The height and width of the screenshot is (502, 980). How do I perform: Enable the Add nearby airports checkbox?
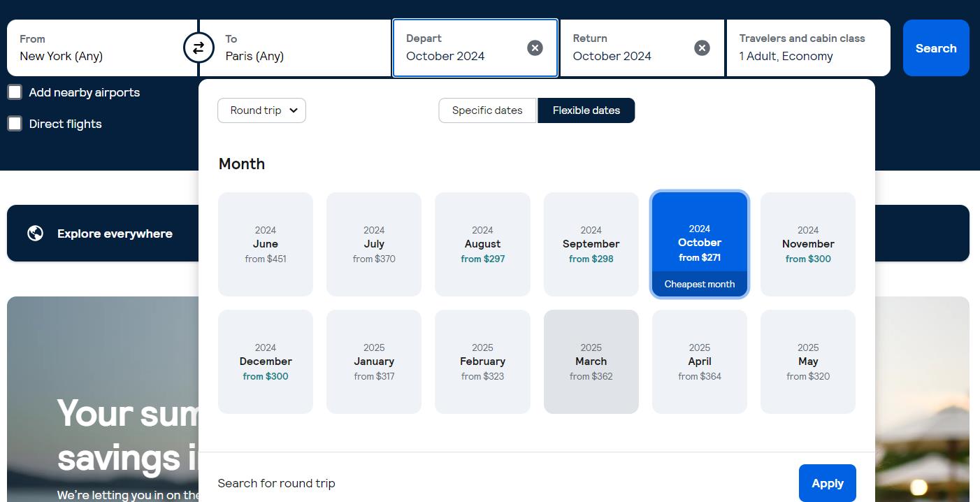15,92
